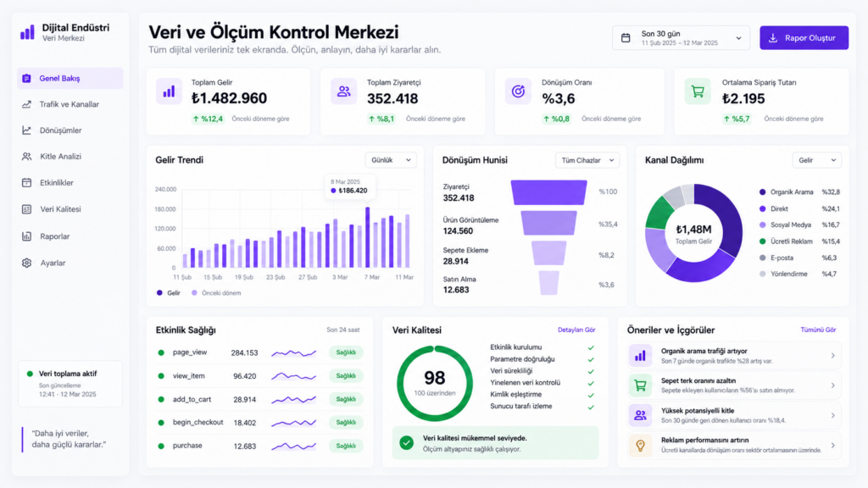Click the Trafik ve Kanallar trend icon
Viewport: 868px width, 488px height.
point(26,104)
